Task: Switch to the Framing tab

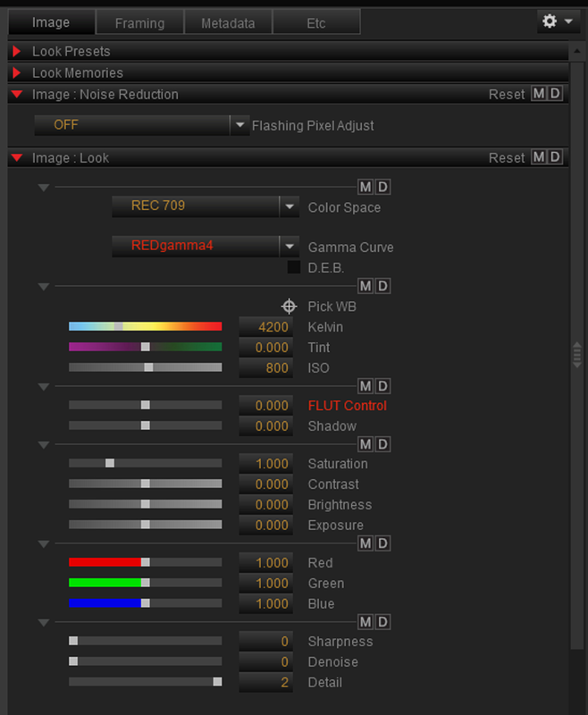Action: 140,23
